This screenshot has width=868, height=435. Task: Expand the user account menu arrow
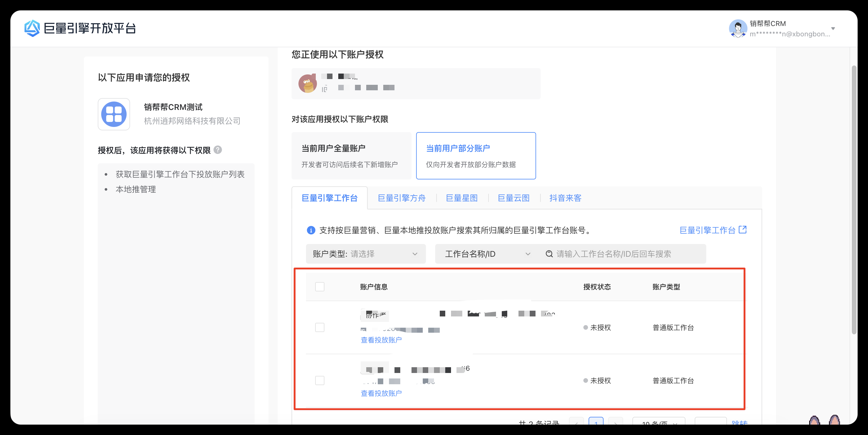click(833, 29)
